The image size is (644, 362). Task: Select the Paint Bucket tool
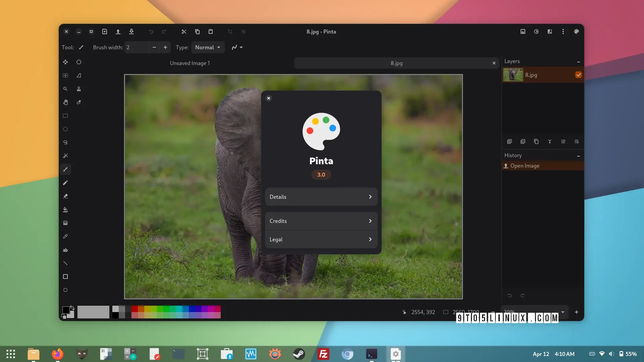tap(65, 209)
